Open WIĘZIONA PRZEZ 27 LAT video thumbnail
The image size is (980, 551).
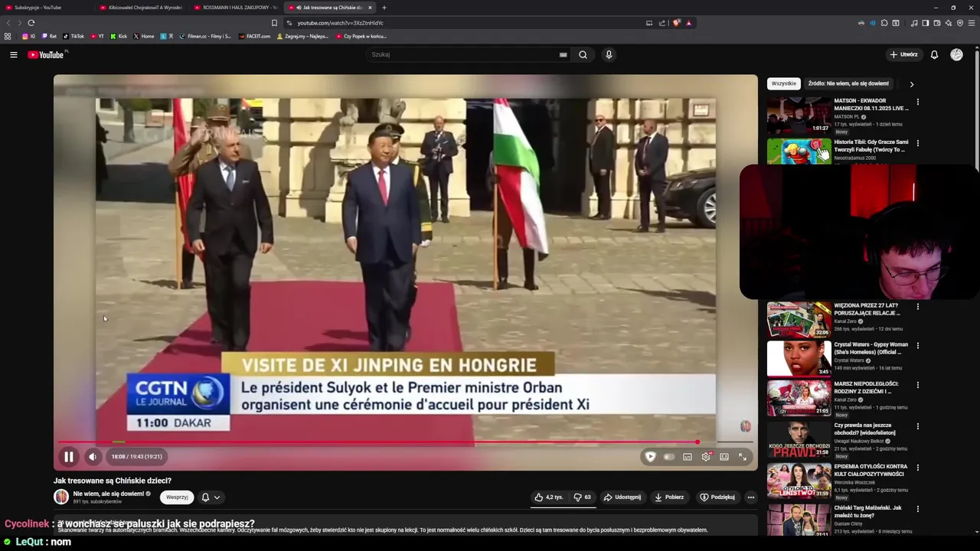pyautogui.click(x=799, y=319)
